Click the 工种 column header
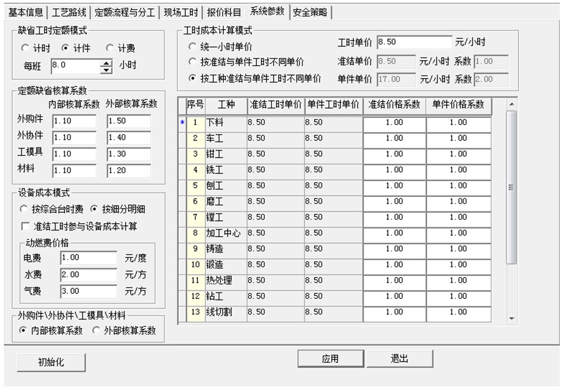566x392 pixels. coord(226,106)
